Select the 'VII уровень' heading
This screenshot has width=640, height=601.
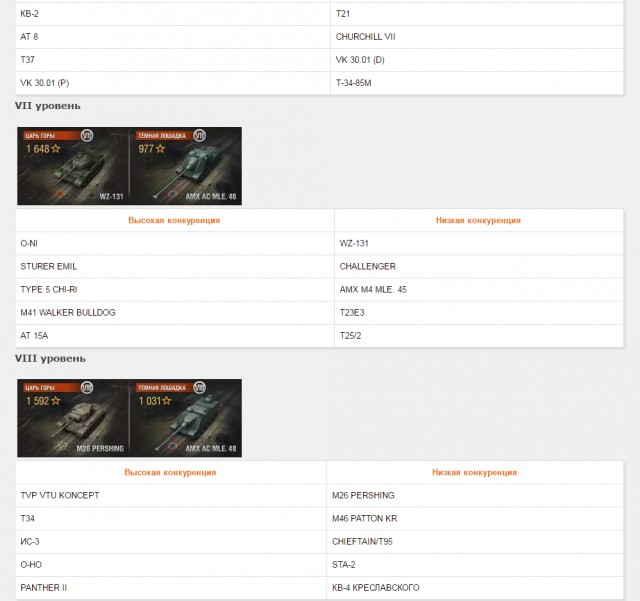coord(48,106)
